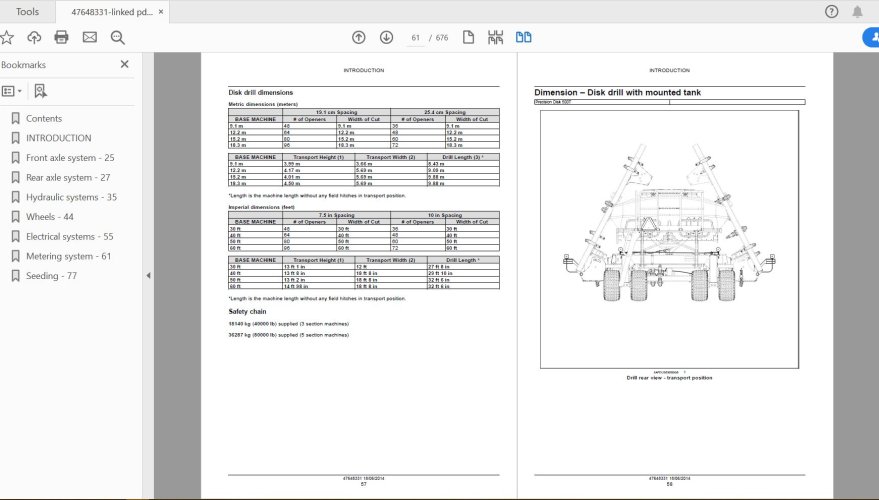Collapse the navigation pane arrow
The width and height of the screenshot is (879, 500).
click(x=148, y=276)
